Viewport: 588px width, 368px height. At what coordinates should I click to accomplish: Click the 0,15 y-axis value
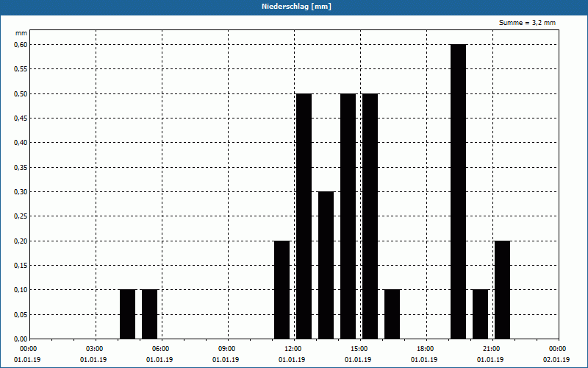21,266
